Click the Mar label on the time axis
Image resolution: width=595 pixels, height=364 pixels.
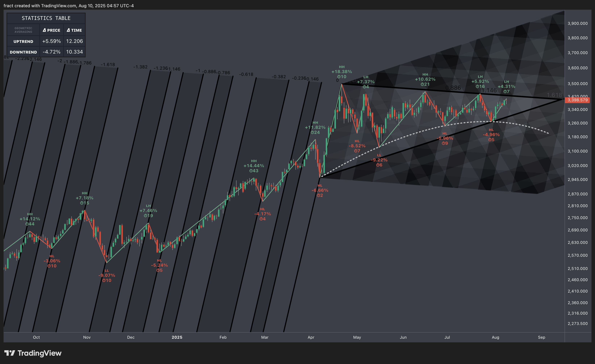(x=265, y=337)
